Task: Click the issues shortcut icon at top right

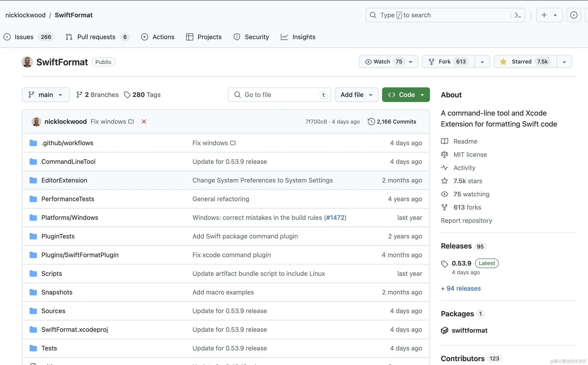Action: pyautogui.click(x=573, y=15)
